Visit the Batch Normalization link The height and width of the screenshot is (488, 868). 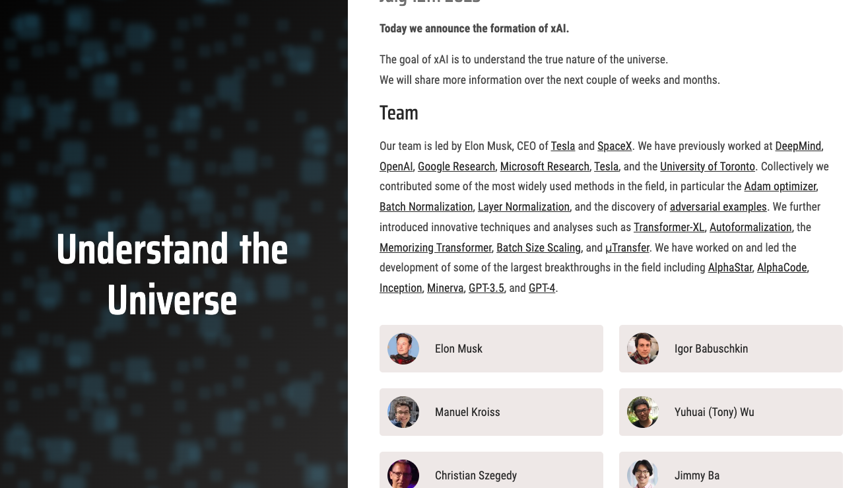coord(426,207)
